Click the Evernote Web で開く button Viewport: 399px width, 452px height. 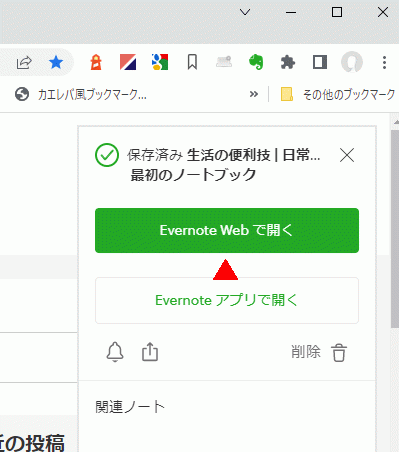tap(227, 230)
